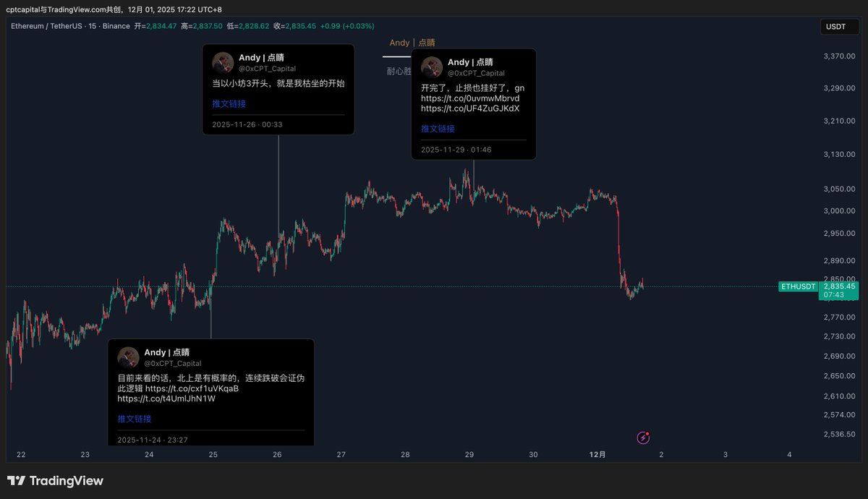Select the Andy | 点睛 tab at top
This screenshot has height=499, width=868.
410,43
